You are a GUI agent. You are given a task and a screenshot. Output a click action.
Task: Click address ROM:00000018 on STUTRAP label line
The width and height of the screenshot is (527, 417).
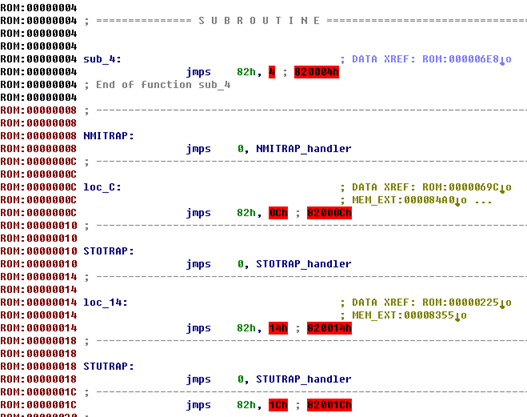[39, 367]
